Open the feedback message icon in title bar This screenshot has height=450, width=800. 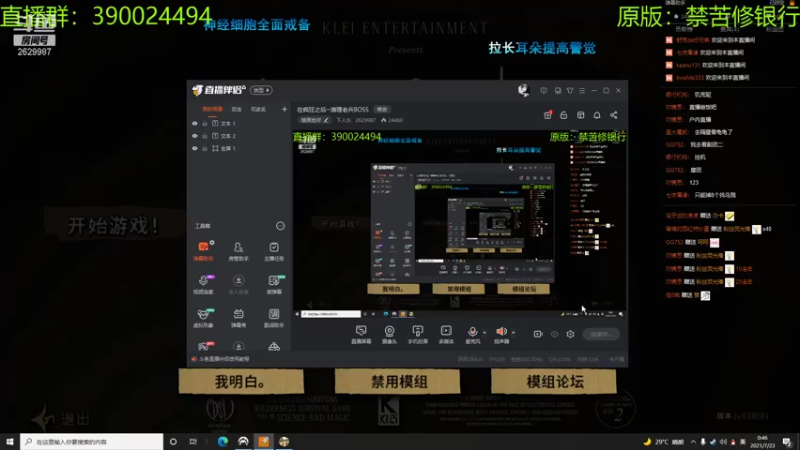(x=544, y=90)
